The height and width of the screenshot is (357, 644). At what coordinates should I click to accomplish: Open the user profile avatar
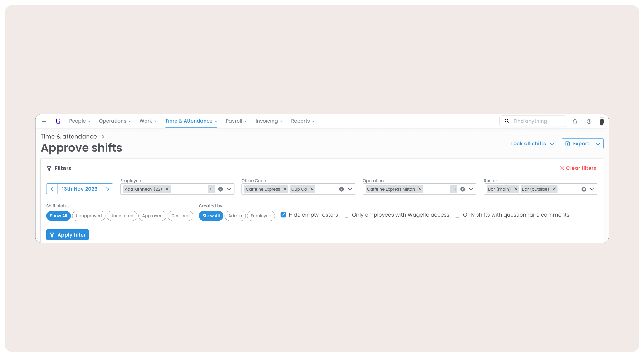click(601, 122)
